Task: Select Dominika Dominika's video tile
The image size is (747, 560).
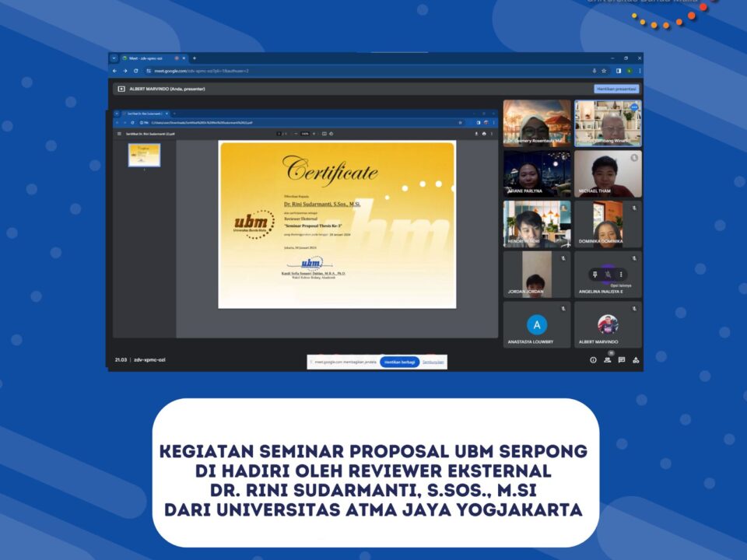Action: tap(608, 224)
